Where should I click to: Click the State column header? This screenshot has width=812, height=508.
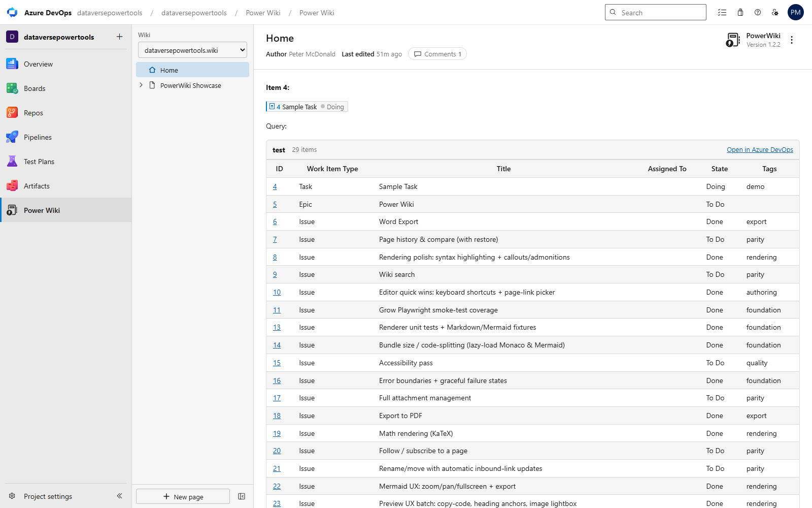click(720, 169)
